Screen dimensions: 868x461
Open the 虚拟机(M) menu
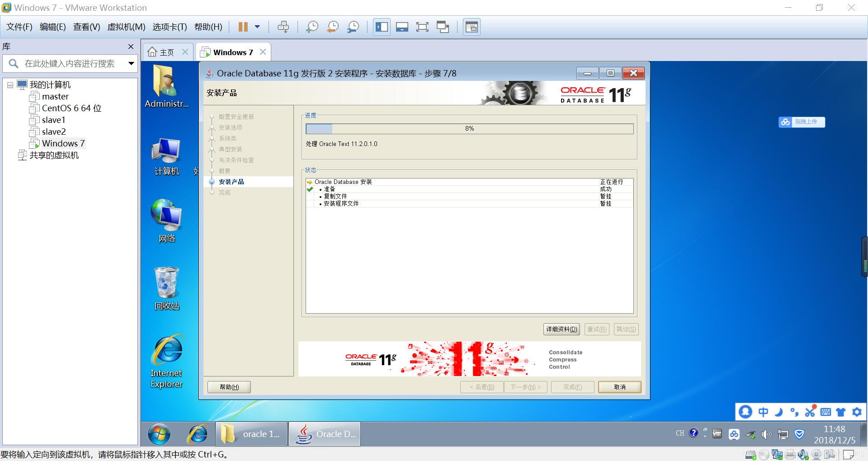pos(126,27)
